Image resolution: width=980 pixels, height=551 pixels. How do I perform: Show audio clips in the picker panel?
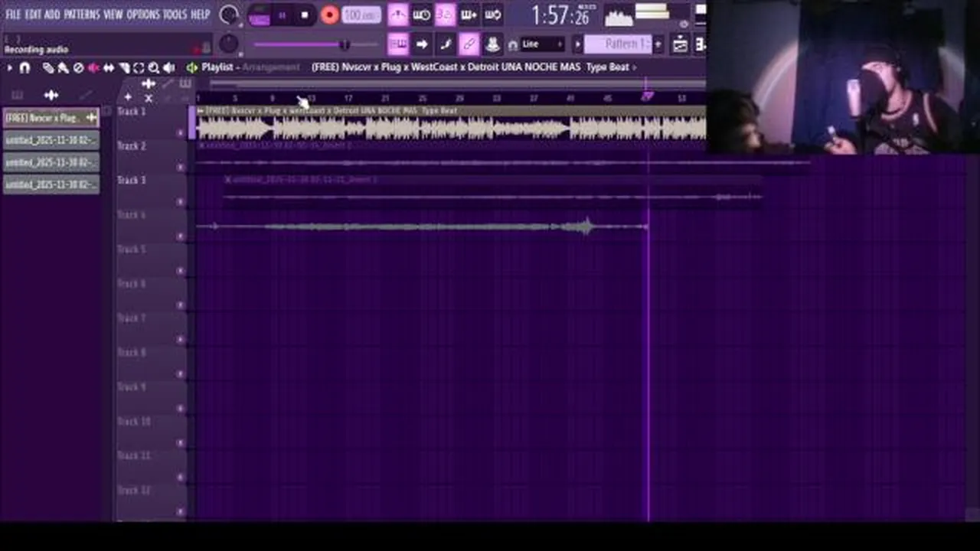[x=51, y=95]
